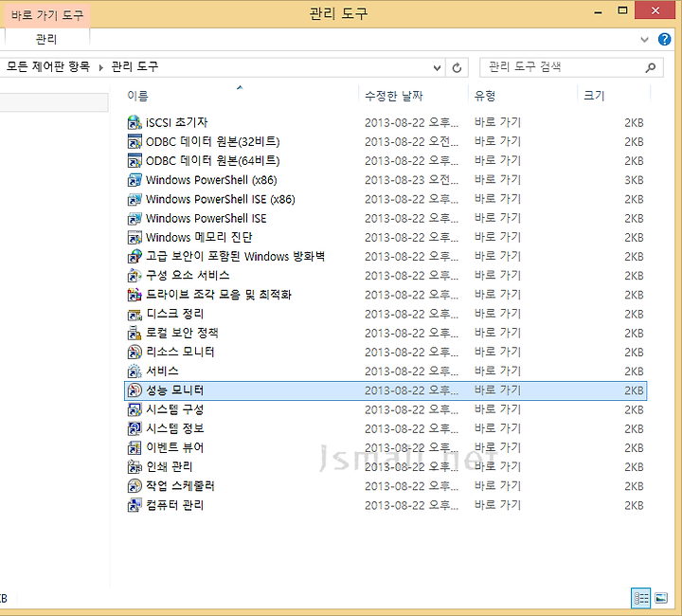Select the 시스템 구성 file name
This screenshot has height=616, width=682.
pyautogui.click(x=175, y=409)
